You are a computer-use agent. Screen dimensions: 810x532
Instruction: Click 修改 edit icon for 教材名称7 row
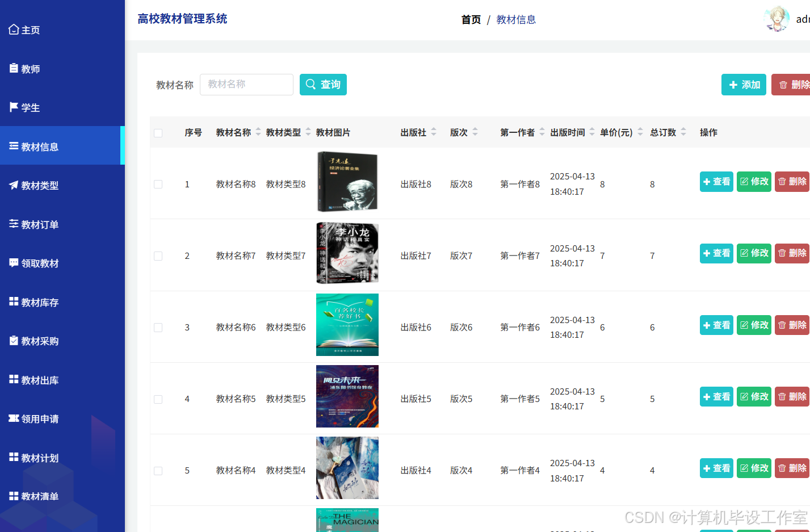pyautogui.click(x=744, y=253)
